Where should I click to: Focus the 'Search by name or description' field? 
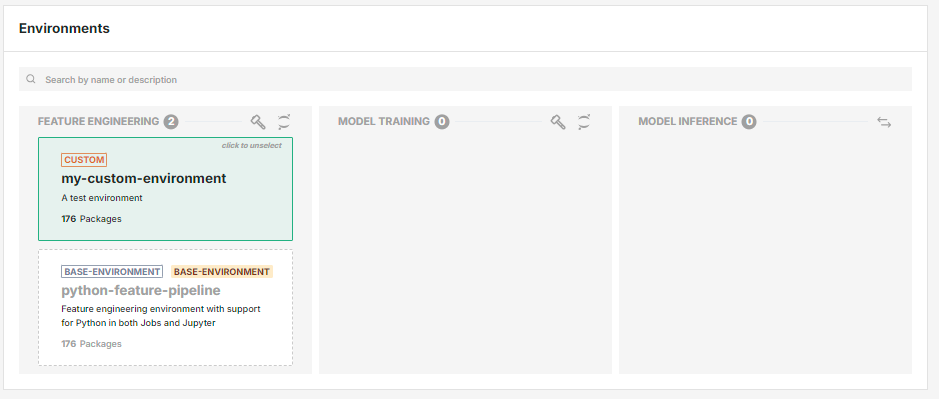(465, 79)
